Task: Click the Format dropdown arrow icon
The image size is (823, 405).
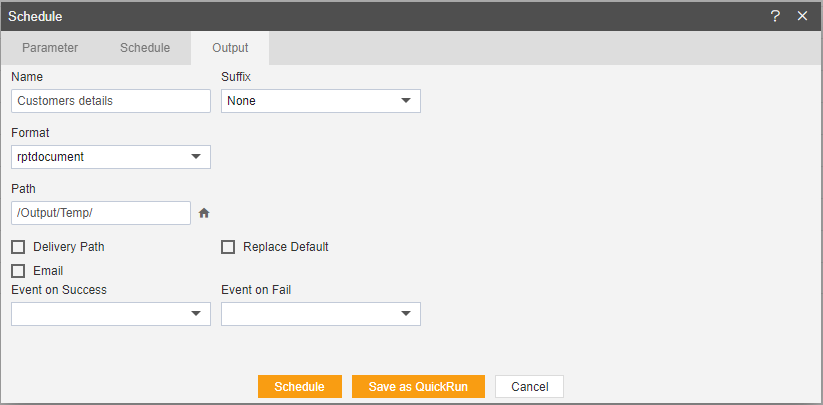Action: click(196, 157)
